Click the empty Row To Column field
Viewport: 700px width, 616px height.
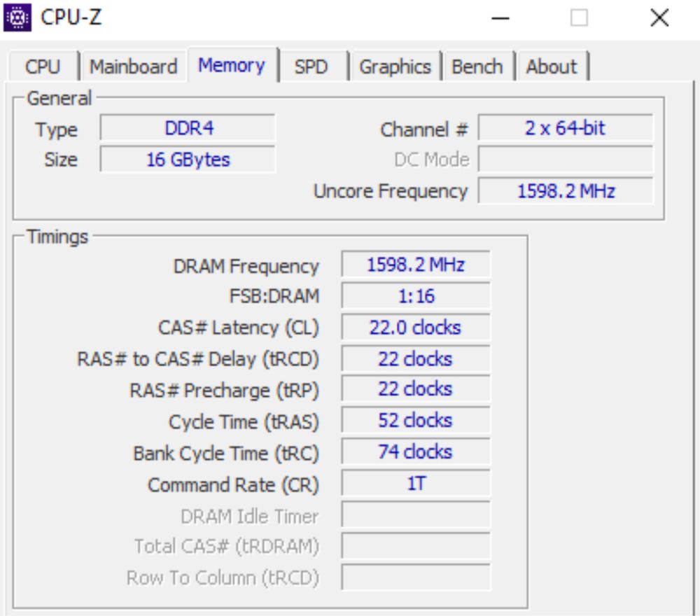pos(416,577)
